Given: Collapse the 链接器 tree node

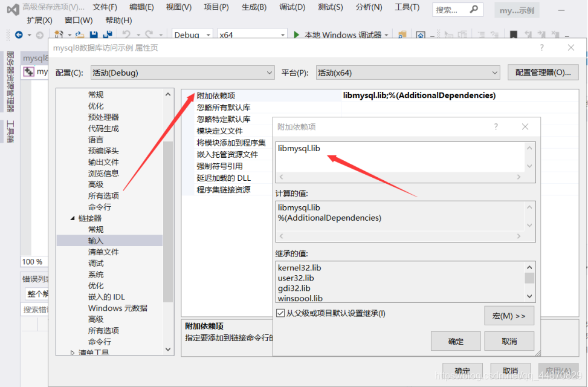Looking at the screenshot, I should pos(73,218).
